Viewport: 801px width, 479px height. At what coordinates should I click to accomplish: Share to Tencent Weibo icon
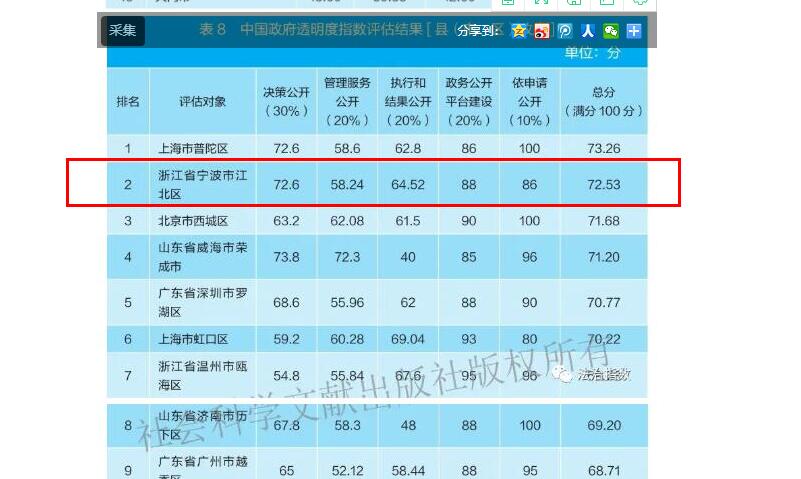click(x=565, y=31)
